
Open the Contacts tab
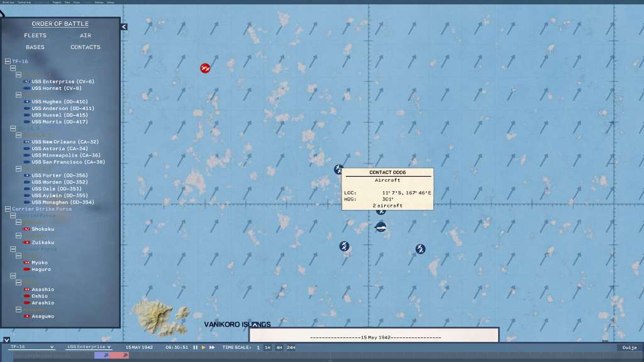point(86,47)
